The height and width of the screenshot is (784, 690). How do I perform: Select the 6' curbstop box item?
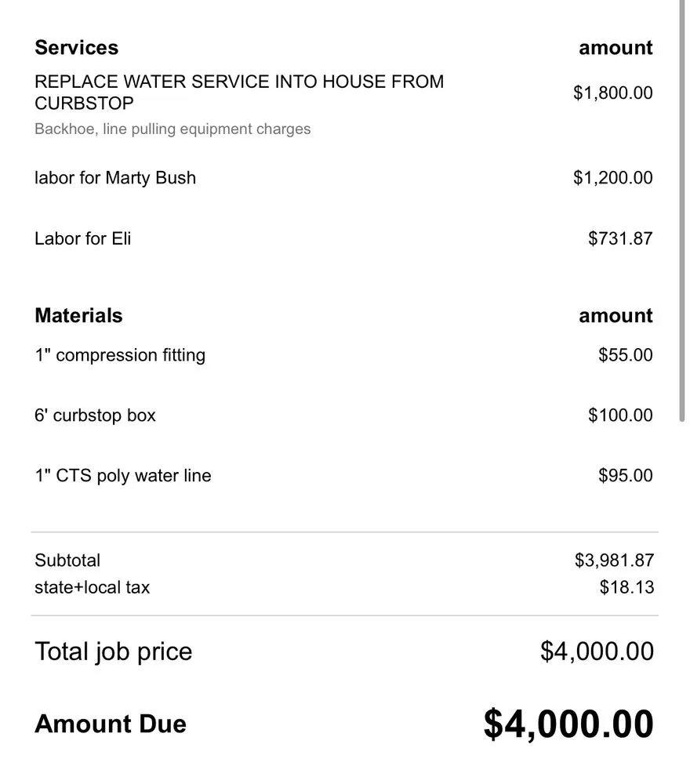95,416
